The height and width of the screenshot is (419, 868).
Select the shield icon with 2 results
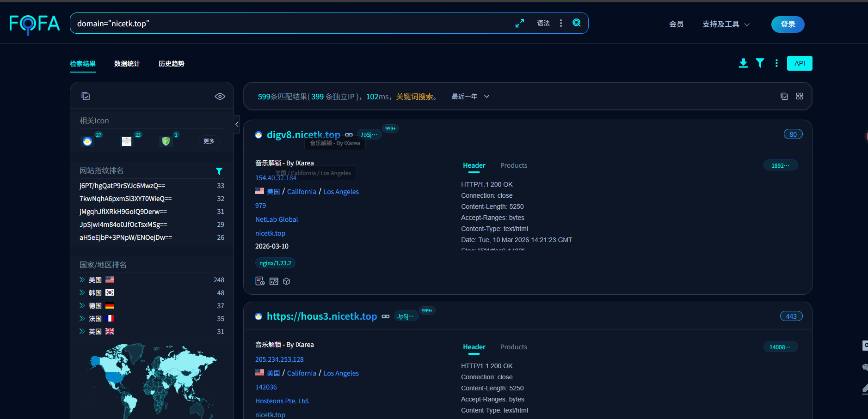166,141
